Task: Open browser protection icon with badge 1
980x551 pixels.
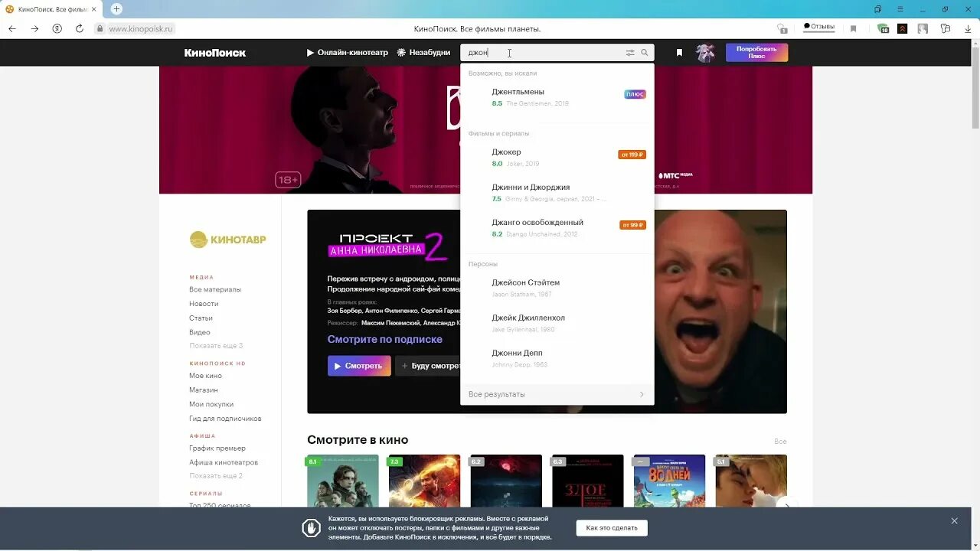Action: pyautogui.click(x=782, y=28)
